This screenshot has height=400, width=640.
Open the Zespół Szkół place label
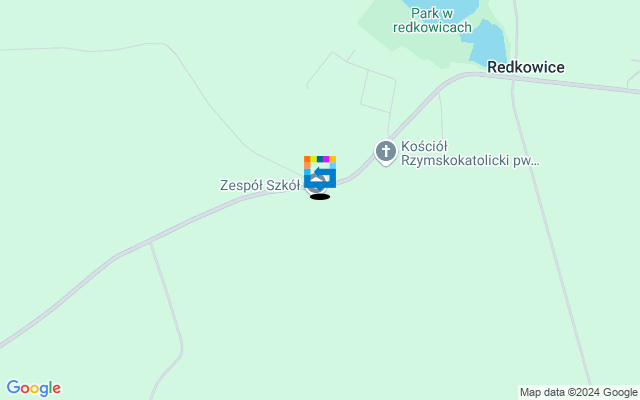pos(260,185)
